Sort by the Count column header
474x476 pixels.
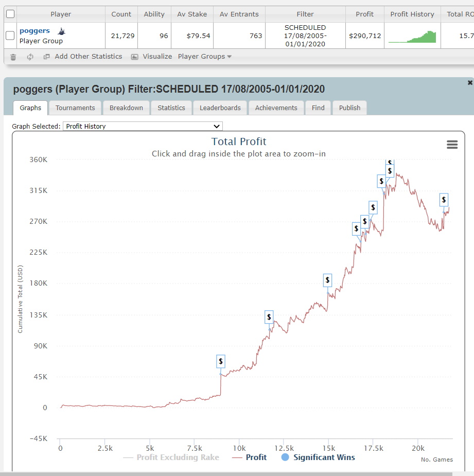121,14
